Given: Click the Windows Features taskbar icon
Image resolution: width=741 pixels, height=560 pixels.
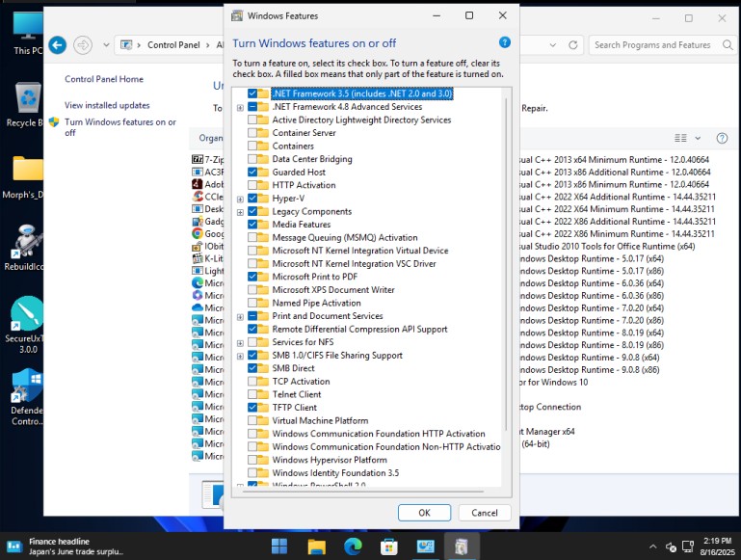Looking at the screenshot, I should [462, 547].
